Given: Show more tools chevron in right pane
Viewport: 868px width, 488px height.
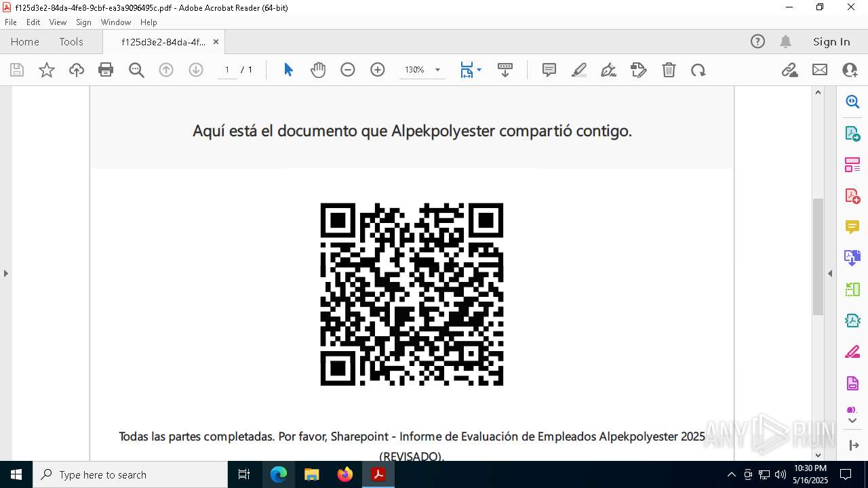Looking at the screenshot, I should tap(852, 420).
